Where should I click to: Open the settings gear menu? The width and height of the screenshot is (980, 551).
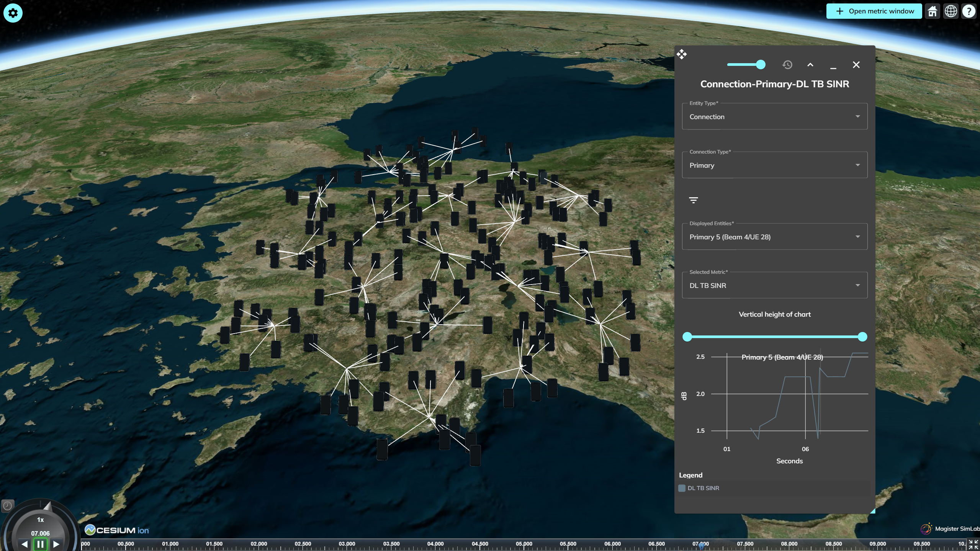13,13
